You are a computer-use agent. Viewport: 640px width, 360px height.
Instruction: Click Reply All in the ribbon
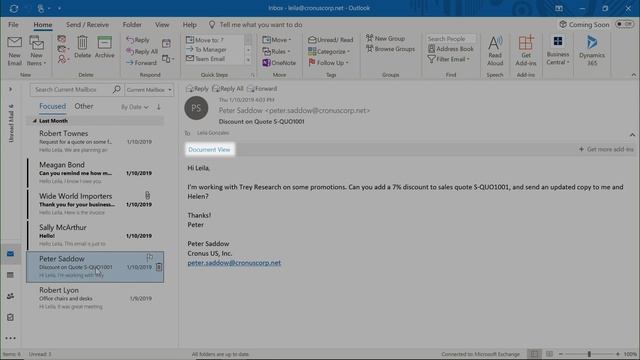[x=142, y=51]
